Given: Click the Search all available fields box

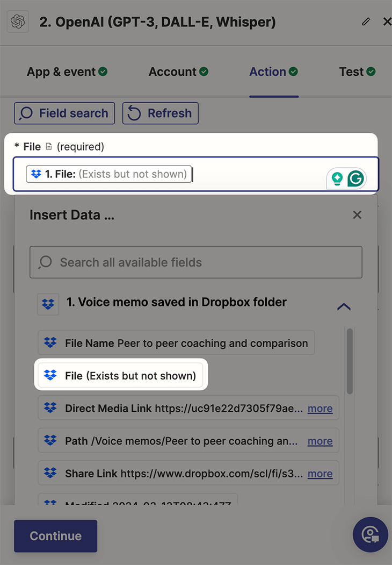Looking at the screenshot, I should [x=196, y=262].
